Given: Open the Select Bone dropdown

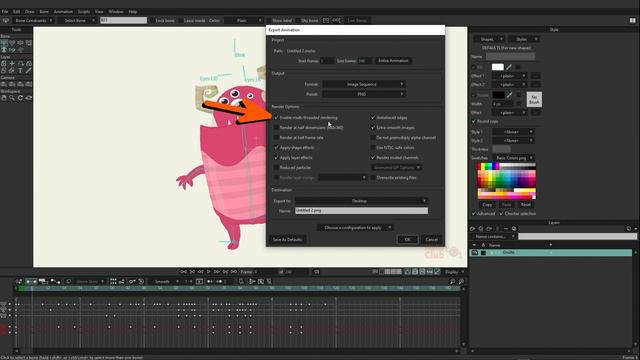Looking at the screenshot, I should 77,20.
